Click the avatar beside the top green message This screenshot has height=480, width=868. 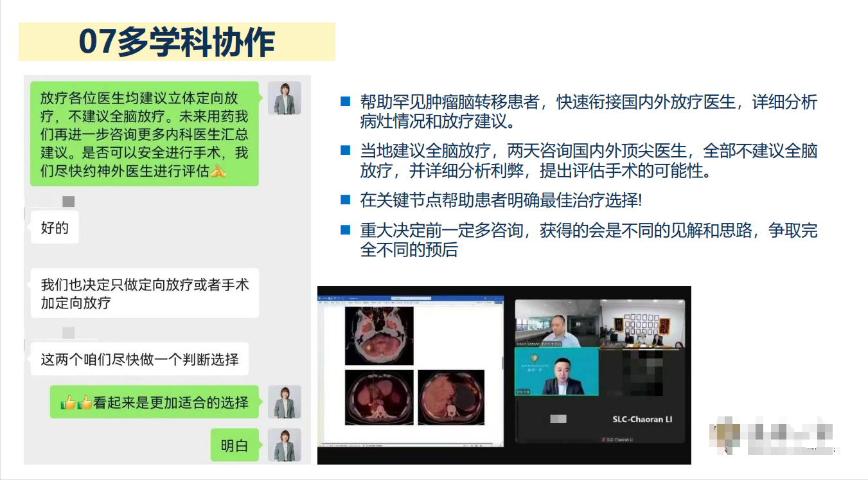(284, 98)
